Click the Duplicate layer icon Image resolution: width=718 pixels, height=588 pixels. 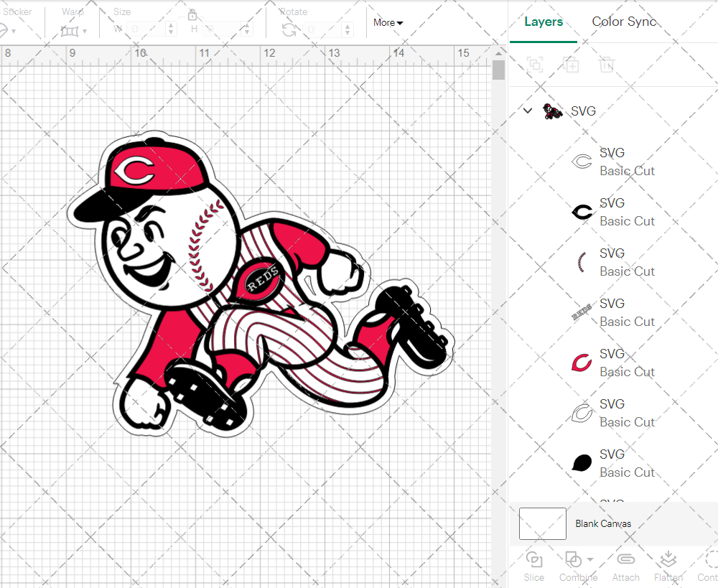point(571,65)
